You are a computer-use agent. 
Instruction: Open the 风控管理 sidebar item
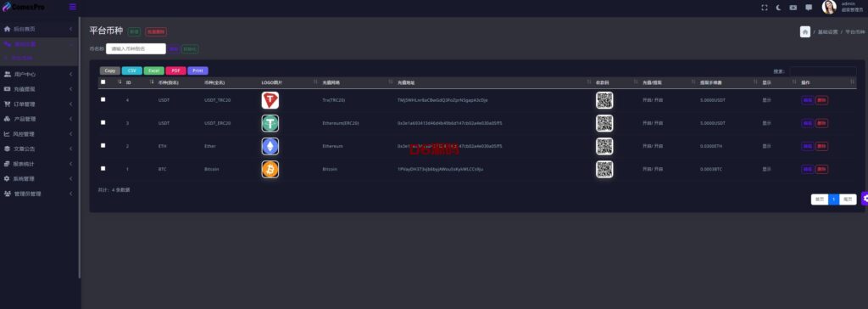pos(37,133)
